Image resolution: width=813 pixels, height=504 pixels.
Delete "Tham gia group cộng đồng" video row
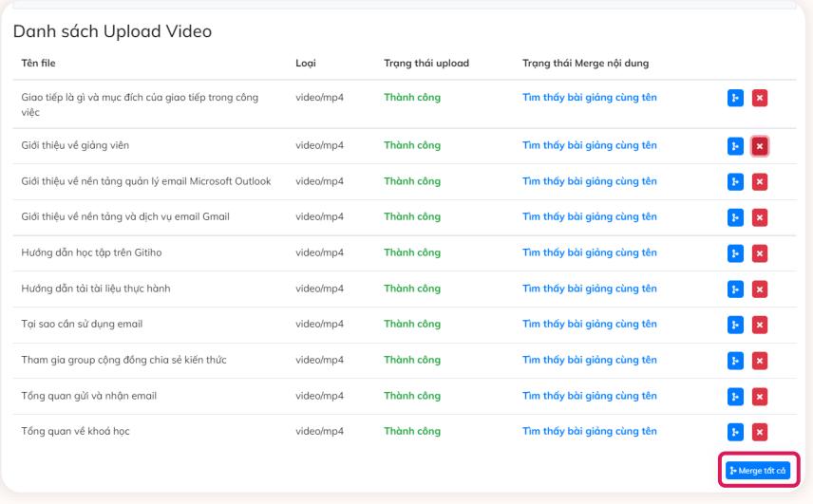point(760,361)
